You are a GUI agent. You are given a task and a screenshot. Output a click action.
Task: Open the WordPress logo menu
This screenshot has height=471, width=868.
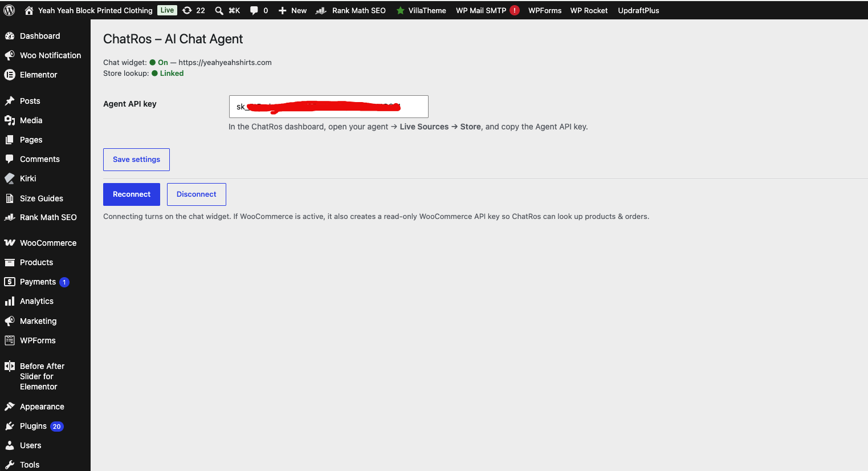(x=9, y=10)
